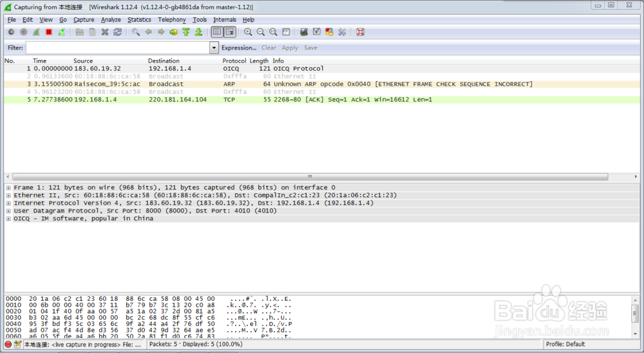Save the capture file icon

92,32
